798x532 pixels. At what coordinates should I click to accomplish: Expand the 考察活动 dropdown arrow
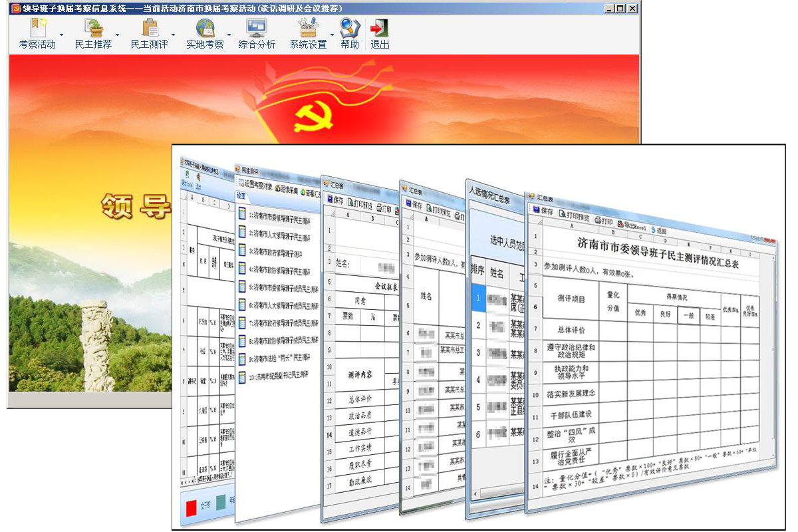61,35
